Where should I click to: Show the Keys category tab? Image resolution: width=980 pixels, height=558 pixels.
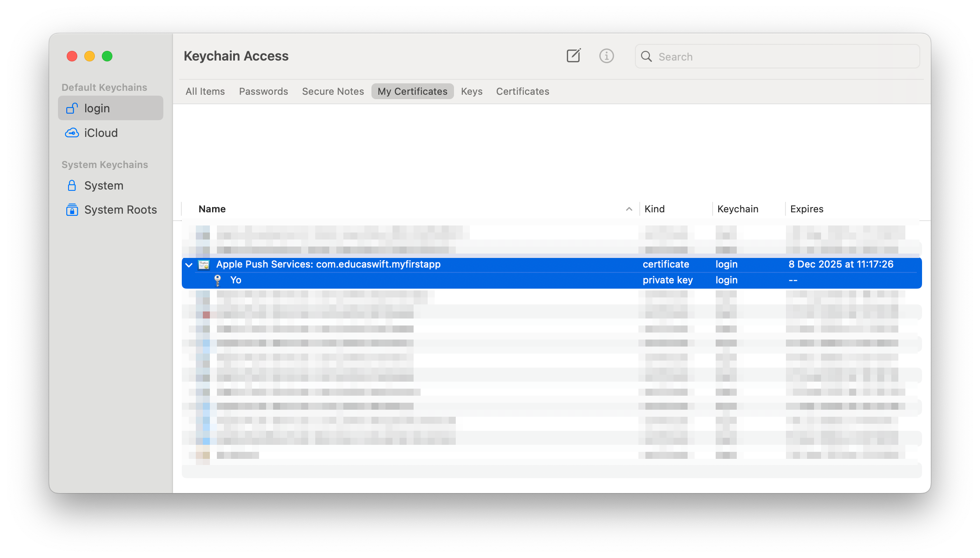click(x=472, y=91)
